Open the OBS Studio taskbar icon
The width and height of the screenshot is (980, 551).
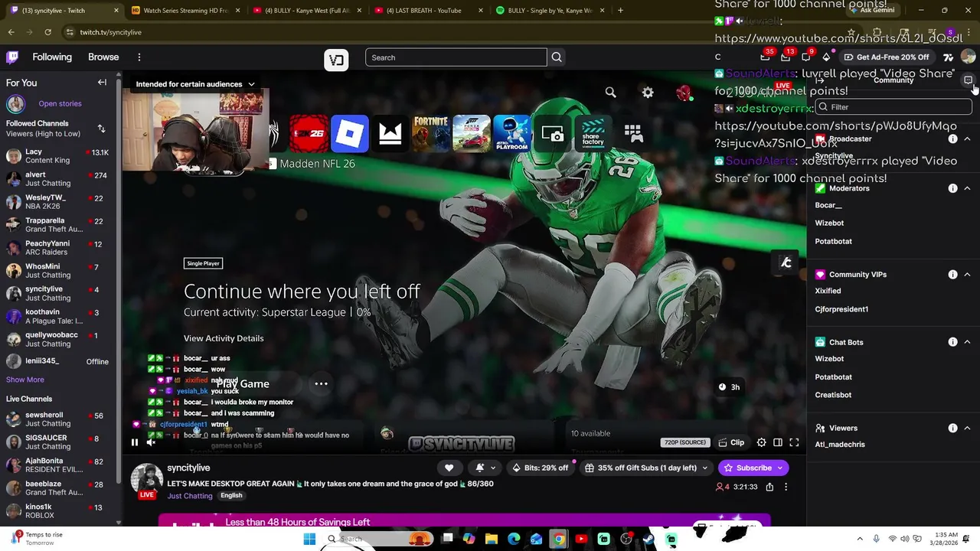pyautogui.click(x=626, y=540)
